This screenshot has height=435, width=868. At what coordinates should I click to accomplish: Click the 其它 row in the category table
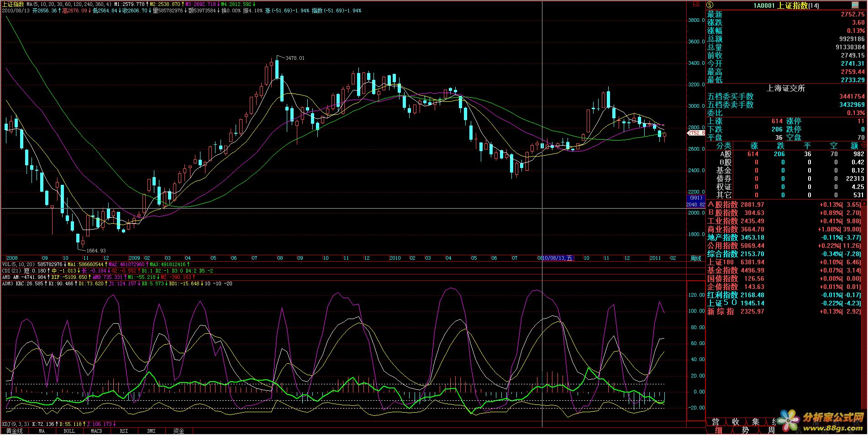(x=786, y=195)
